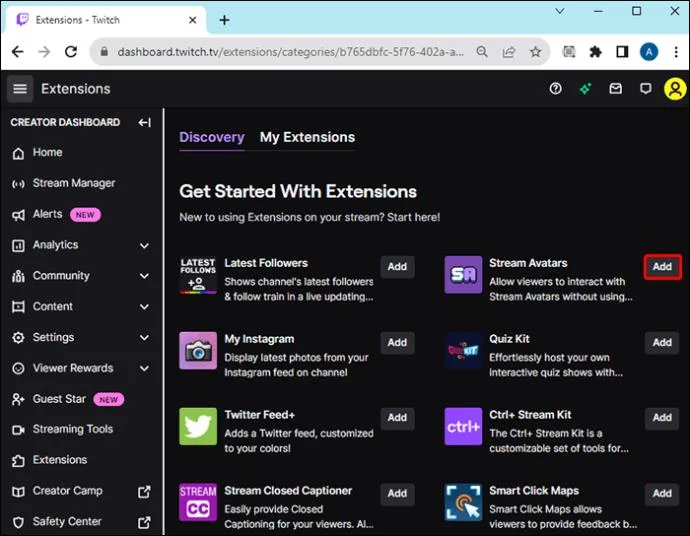The image size is (690, 536).
Task: Open the tab search dropdown arrow
Action: [x=560, y=11]
